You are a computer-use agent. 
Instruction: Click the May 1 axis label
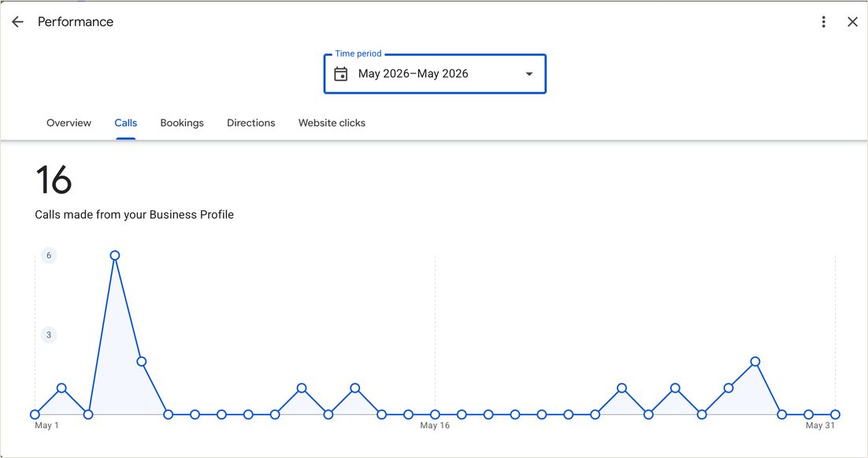click(x=46, y=426)
